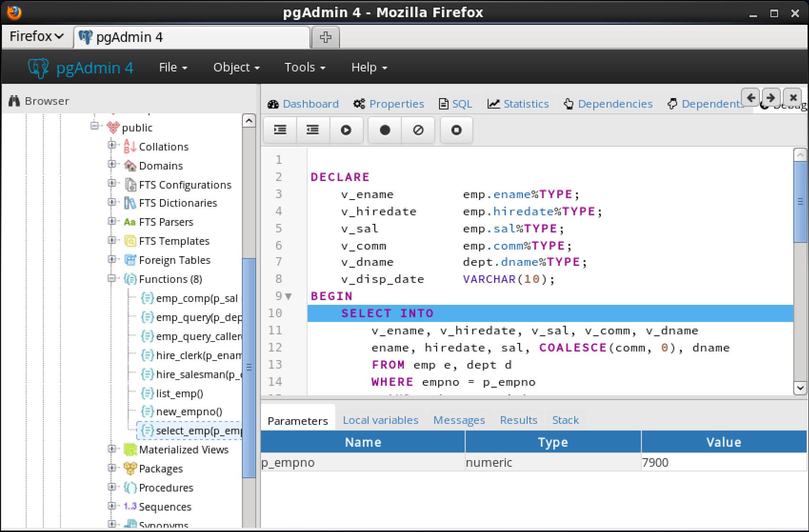
Task: Click the code editor vertical scrollbar thumb
Action: 800,202
